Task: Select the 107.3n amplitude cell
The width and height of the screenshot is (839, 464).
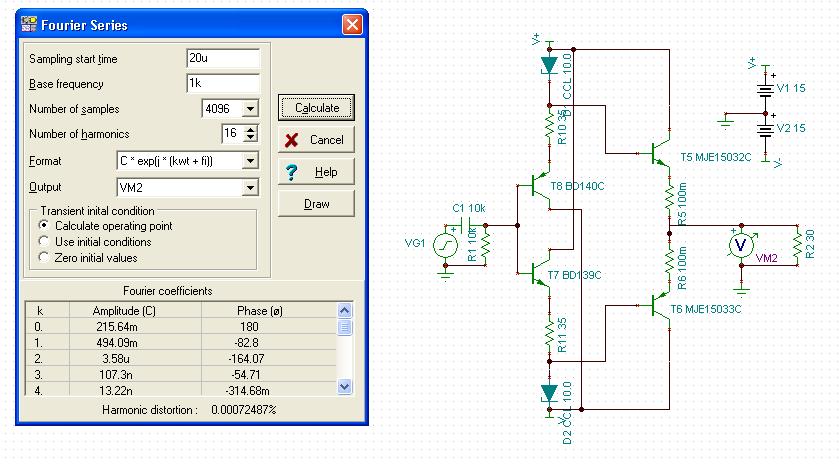Action: pos(116,375)
